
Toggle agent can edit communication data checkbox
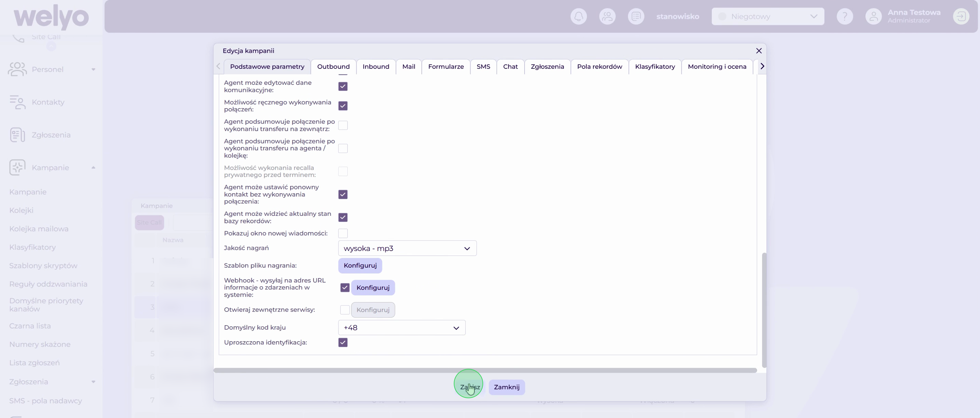click(343, 86)
